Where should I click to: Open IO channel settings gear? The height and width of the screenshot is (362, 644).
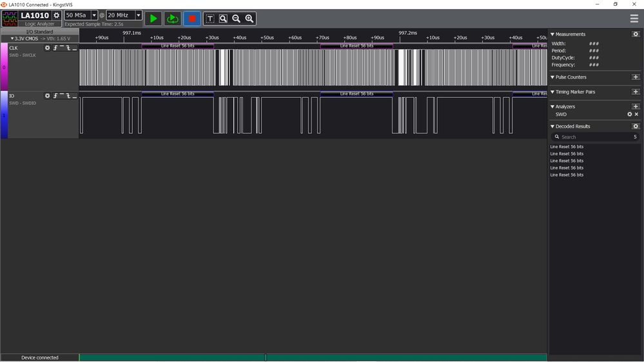click(x=47, y=95)
